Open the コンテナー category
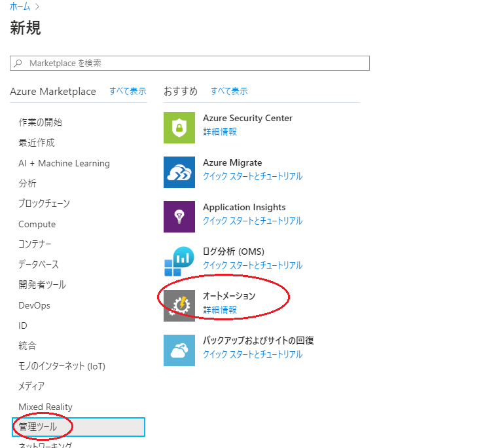This screenshot has width=502, height=448. pyautogui.click(x=35, y=244)
